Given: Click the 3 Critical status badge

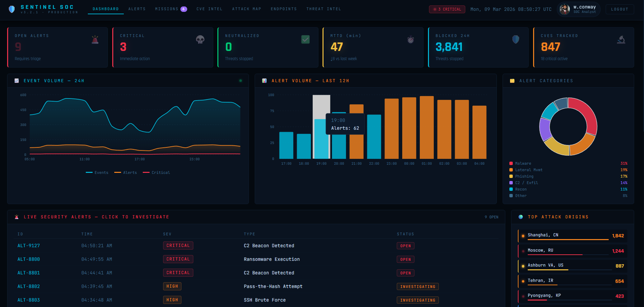Looking at the screenshot, I should (x=447, y=9).
